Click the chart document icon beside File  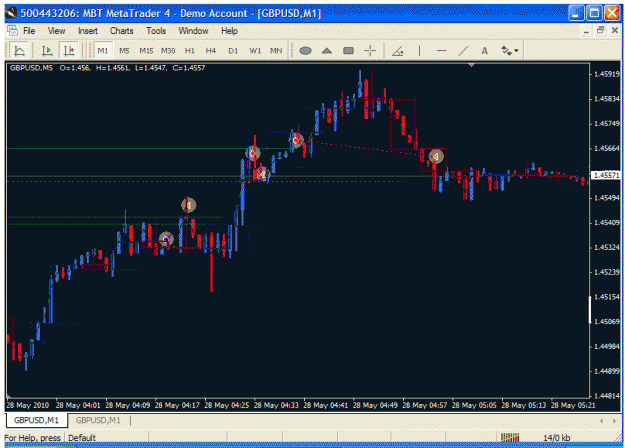point(12,30)
